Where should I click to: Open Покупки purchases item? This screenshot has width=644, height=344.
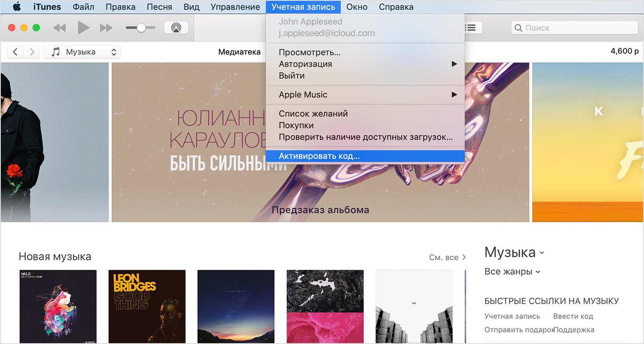click(x=365, y=125)
